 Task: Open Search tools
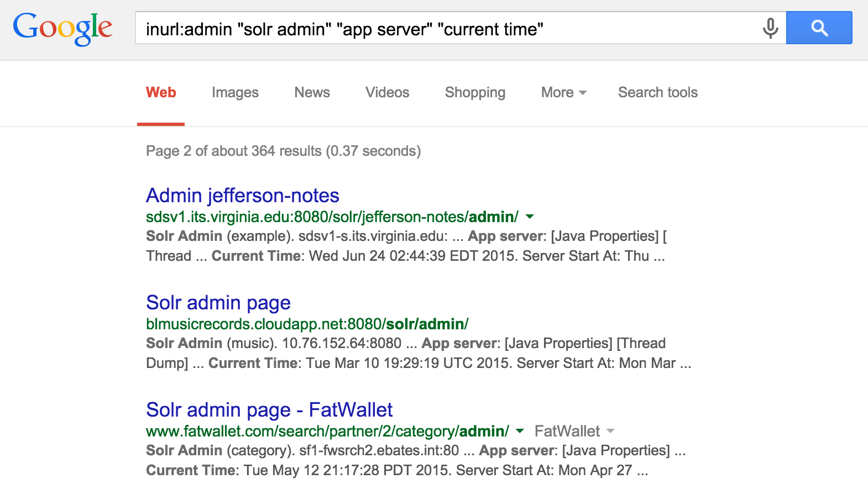(x=658, y=92)
